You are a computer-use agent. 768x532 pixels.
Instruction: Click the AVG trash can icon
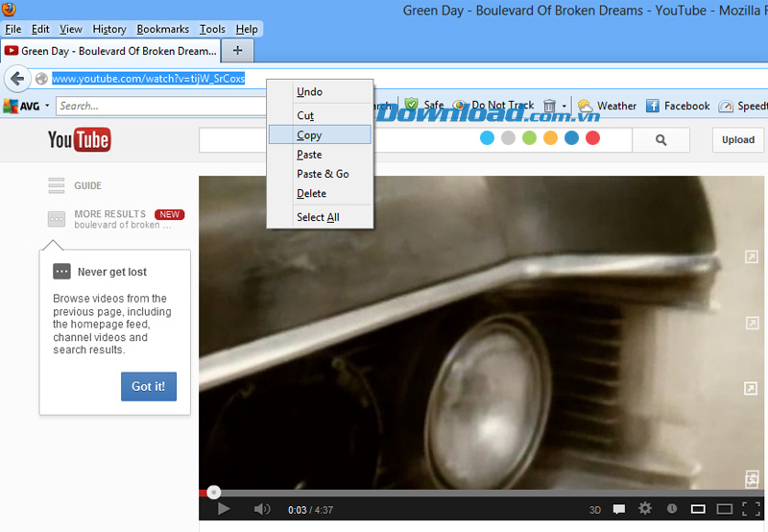(549, 106)
